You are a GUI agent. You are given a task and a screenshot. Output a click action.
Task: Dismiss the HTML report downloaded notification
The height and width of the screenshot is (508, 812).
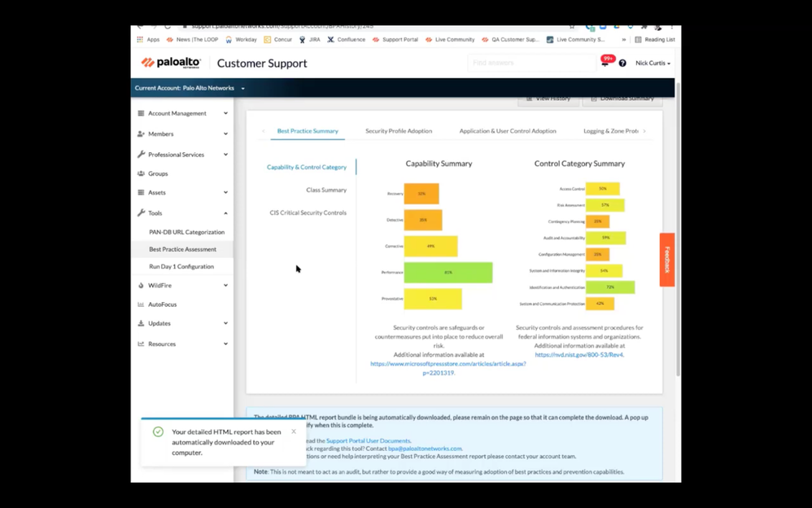[x=294, y=431]
